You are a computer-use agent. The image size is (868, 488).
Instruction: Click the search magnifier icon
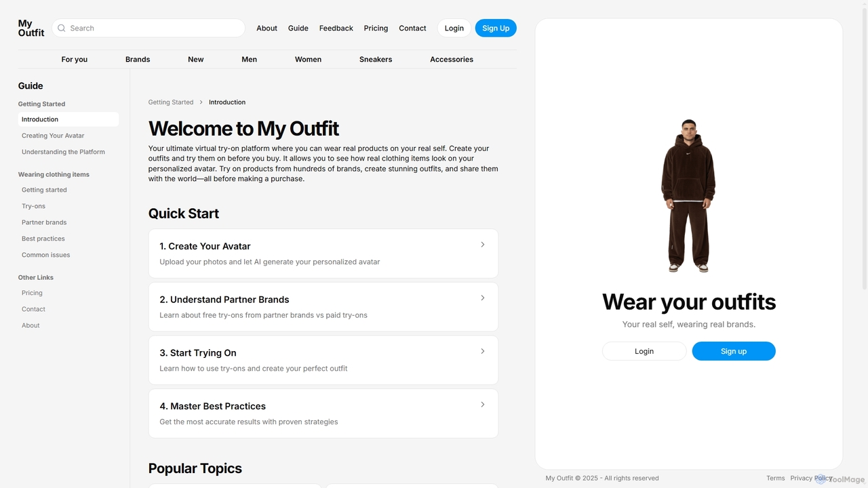[62, 28]
